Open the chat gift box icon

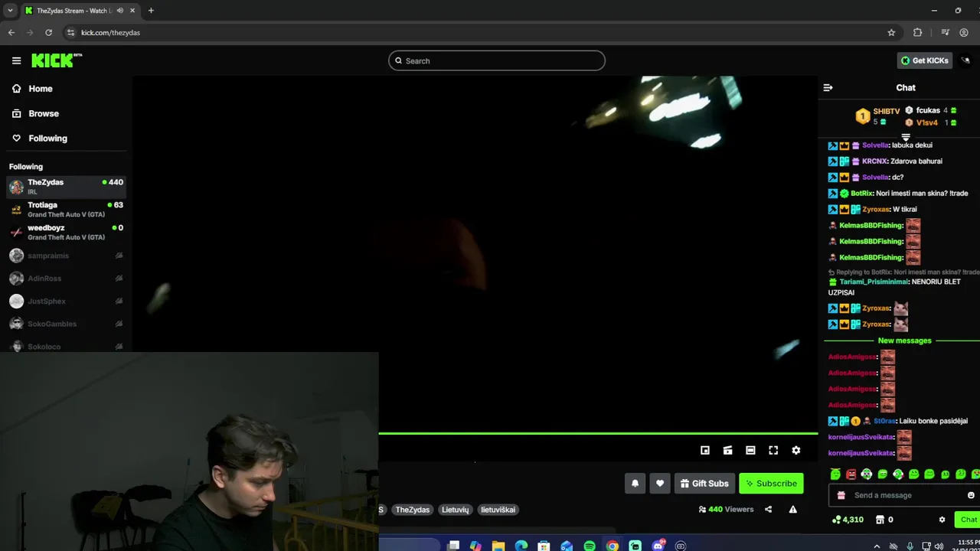pyautogui.click(x=841, y=495)
